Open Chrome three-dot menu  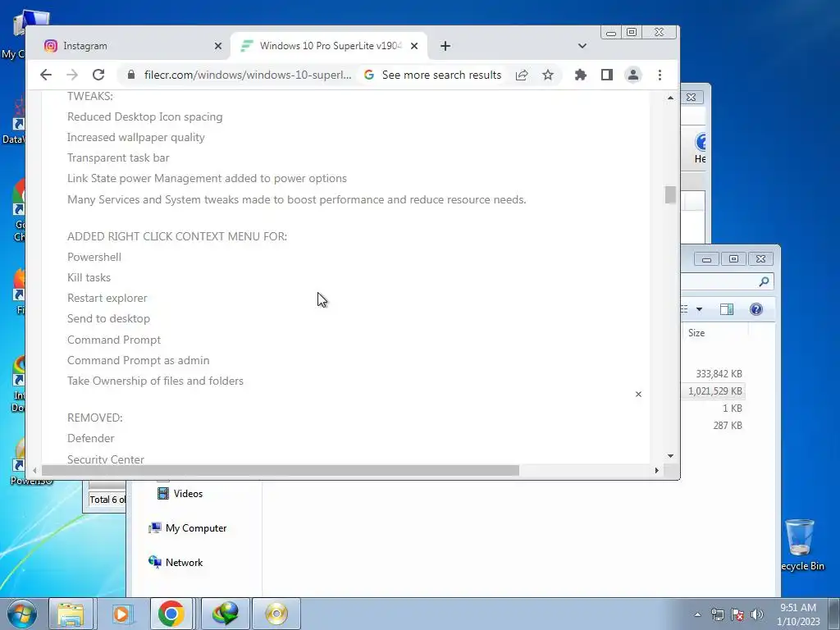[x=660, y=75]
